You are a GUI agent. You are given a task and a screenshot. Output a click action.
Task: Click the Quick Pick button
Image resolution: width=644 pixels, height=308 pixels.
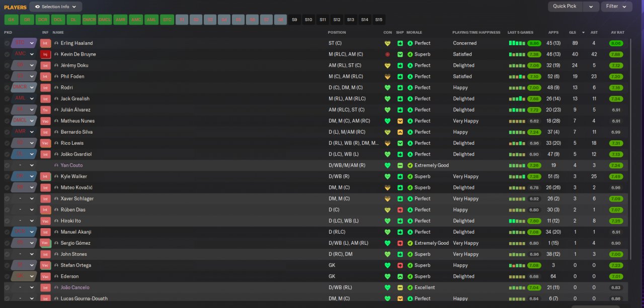565,7
